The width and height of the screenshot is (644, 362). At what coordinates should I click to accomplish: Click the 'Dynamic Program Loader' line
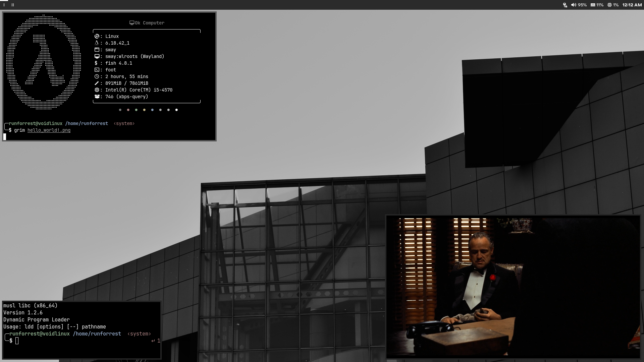coord(37,320)
